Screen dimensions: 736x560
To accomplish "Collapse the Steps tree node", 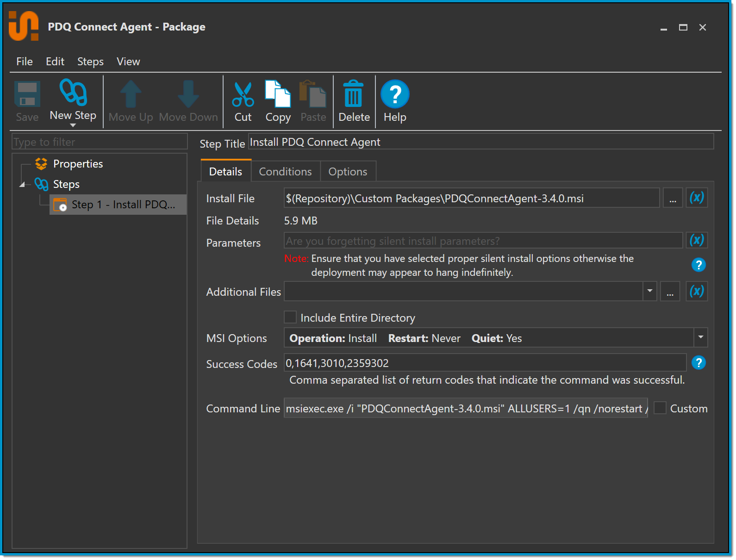I will [x=22, y=184].
